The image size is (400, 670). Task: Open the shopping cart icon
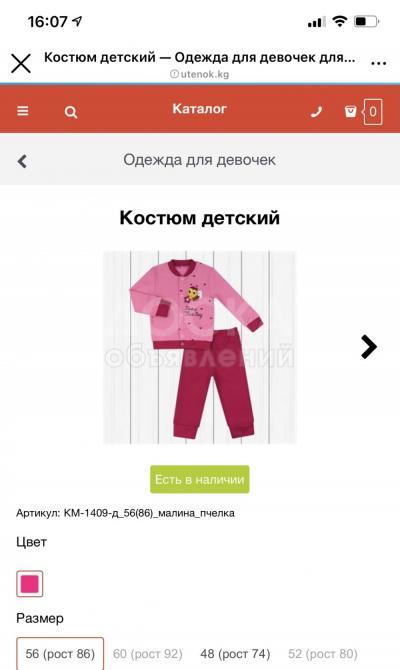tap(350, 112)
